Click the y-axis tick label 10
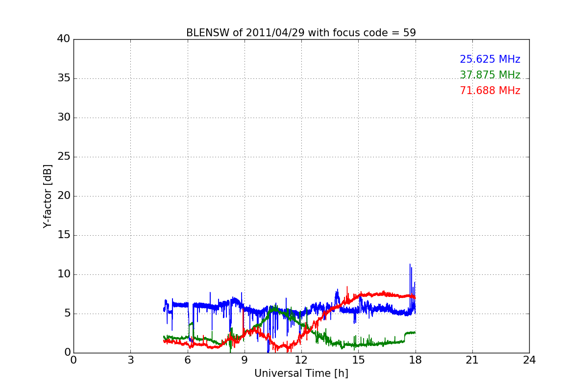 pos(63,274)
